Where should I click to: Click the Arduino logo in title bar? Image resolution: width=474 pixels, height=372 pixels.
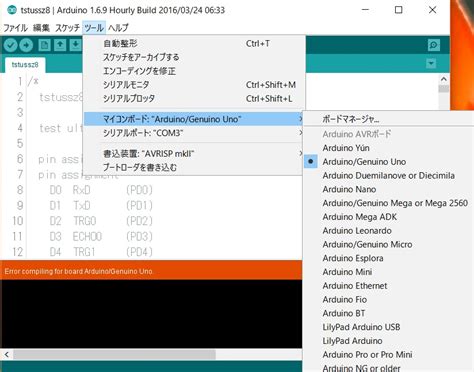[12, 10]
